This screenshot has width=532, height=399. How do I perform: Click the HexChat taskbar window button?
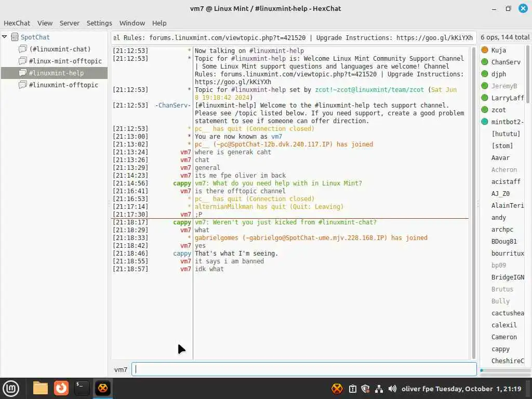point(102,388)
